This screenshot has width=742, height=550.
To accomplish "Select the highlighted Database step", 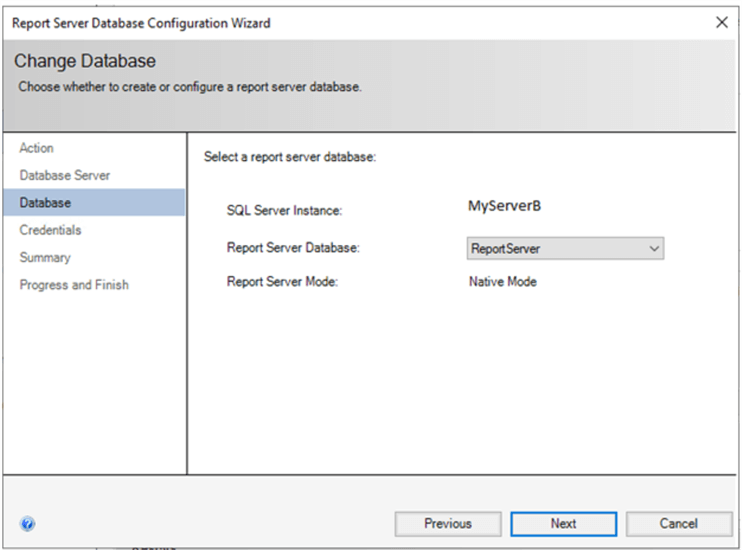I will tap(45, 202).
